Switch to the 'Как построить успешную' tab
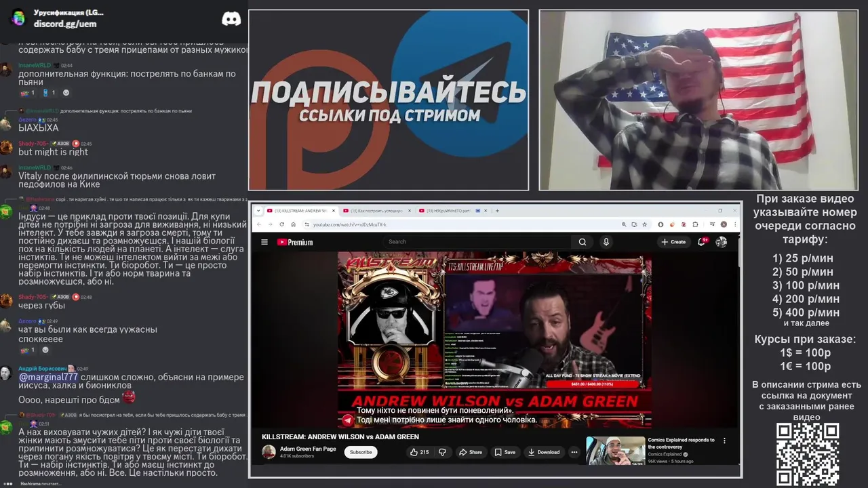This screenshot has width=868, height=488. click(x=376, y=211)
